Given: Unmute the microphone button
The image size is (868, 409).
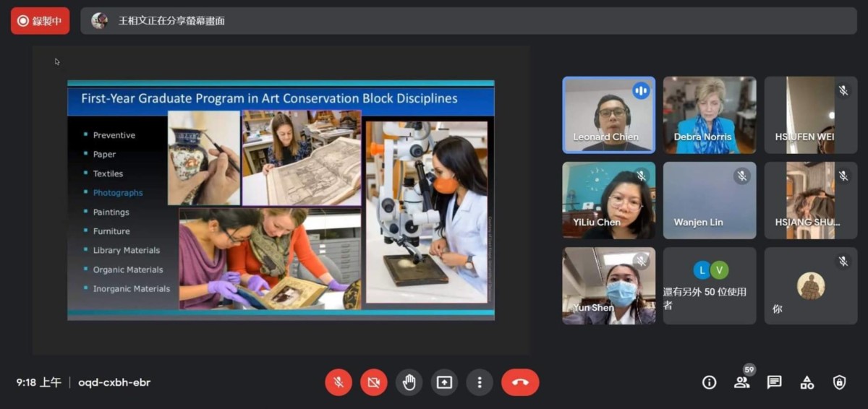Looking at the screenshot, I should click(338, 382).
